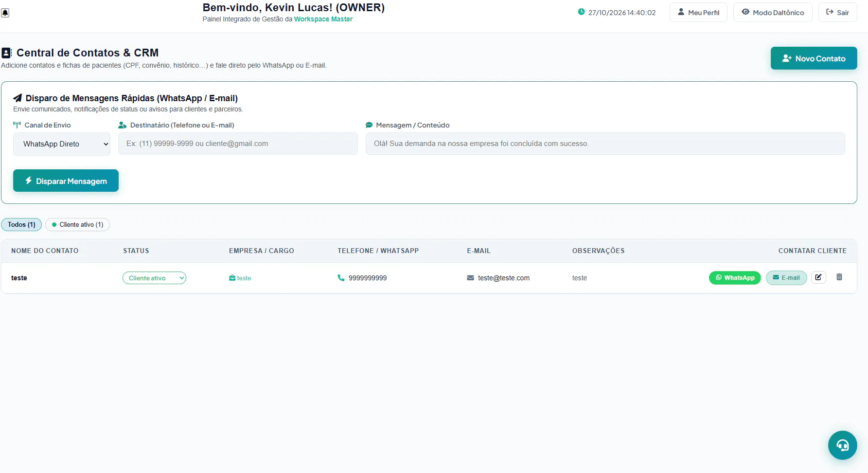Click the briefcase icon next to teste company

tap(232, 278)
